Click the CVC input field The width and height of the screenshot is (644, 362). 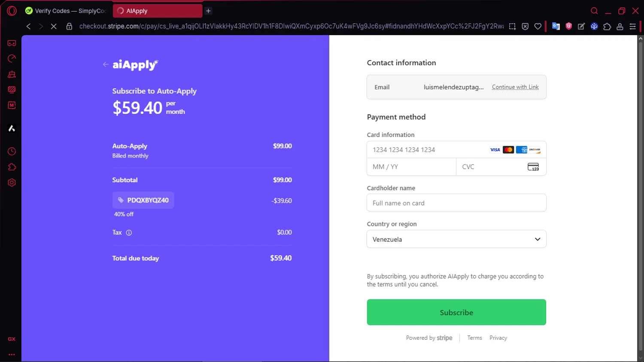[x=501, y=167]
